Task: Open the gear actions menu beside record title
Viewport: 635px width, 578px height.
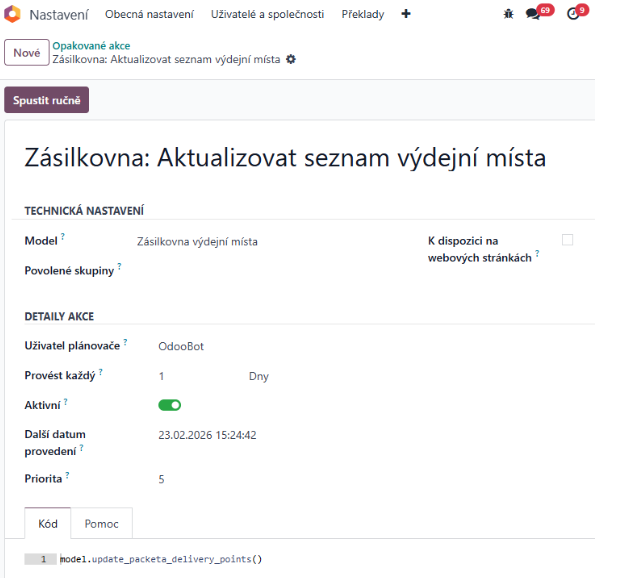Action: pyautogui.click(x=291, y=60)
